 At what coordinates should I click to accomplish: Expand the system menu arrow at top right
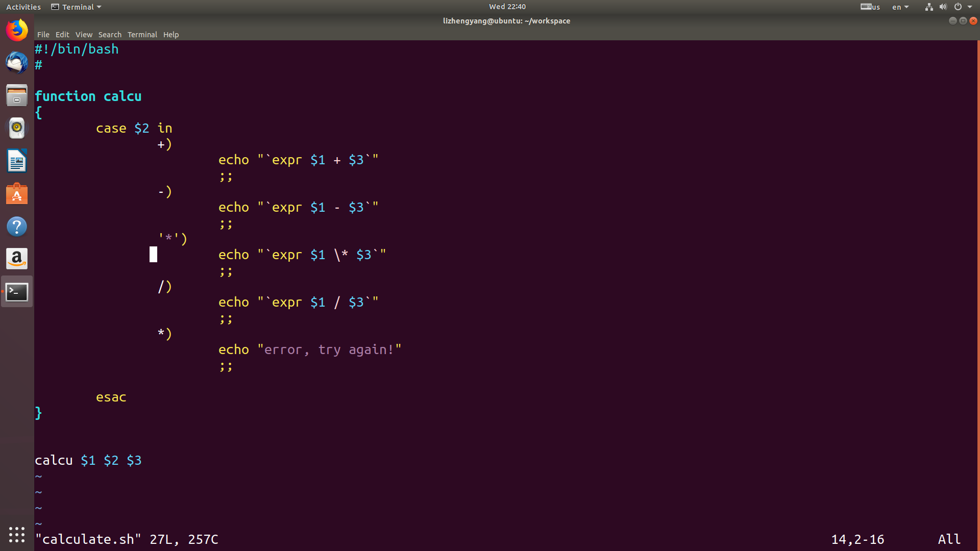pos(970,7)
